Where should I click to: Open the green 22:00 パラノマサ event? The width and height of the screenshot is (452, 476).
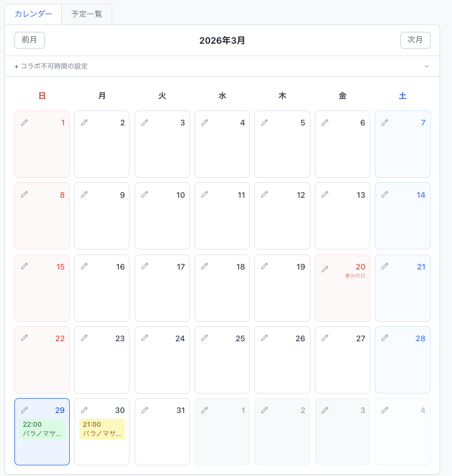[42, 429]
